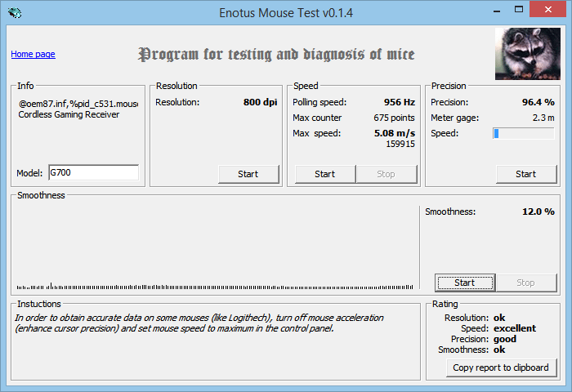Close the Enotus Mouse Test window
Viewport: 572px width, 392px height.
pyautogui.click(x=548, y=10)
